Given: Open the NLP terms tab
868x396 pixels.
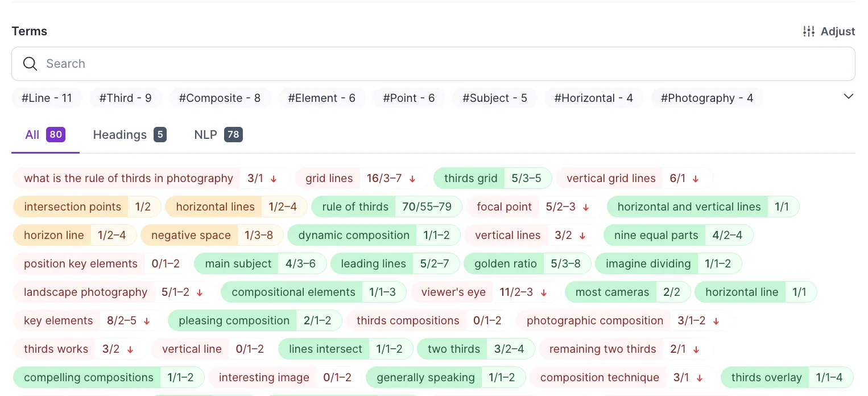Looking at the screenshot, I should click(218, 135).
